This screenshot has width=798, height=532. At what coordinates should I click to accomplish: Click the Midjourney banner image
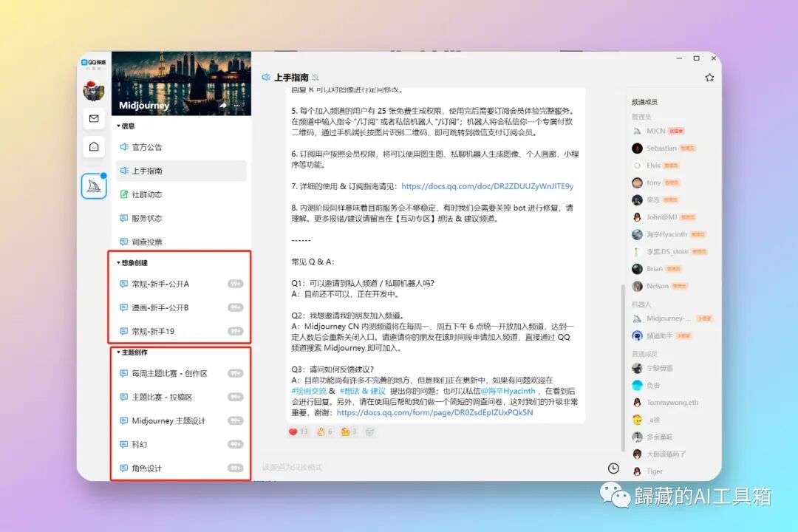[181, 83]
